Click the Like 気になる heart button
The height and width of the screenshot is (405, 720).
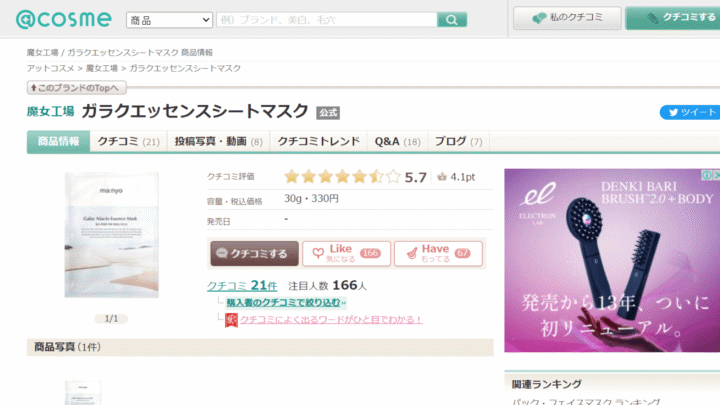click(347, 253)
